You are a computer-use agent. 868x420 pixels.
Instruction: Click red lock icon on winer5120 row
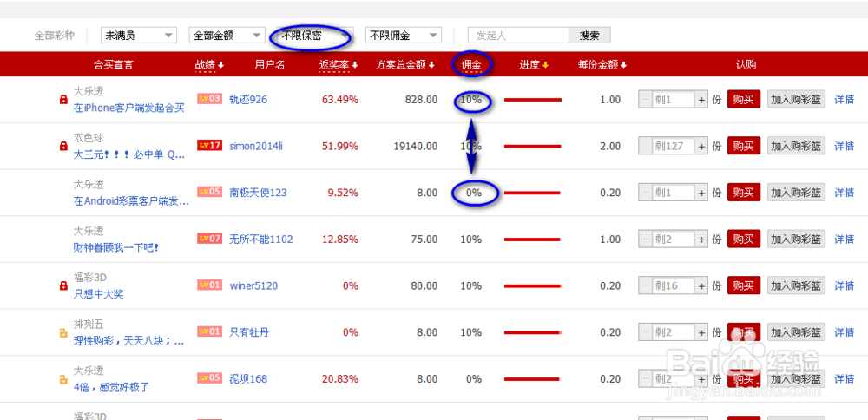(x=63, y=286)
